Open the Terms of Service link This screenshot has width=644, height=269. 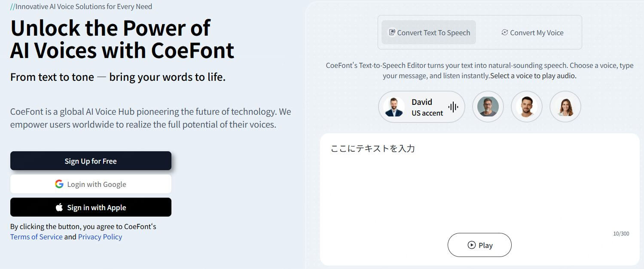pos(37,237)
